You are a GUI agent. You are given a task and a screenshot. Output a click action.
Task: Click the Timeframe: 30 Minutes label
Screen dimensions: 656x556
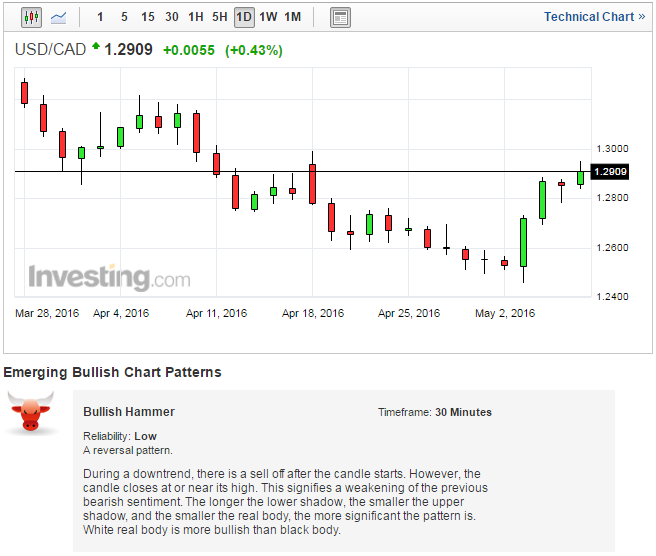click(435, 413)
